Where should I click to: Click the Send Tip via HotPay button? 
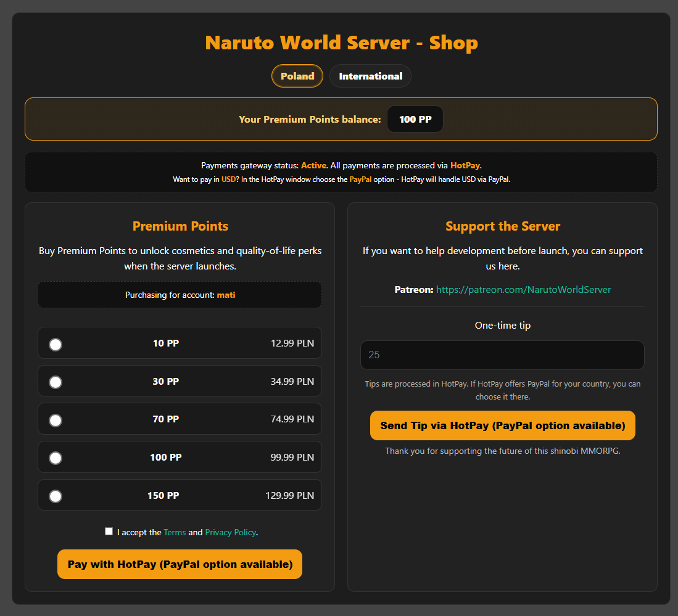click(502, 425)
